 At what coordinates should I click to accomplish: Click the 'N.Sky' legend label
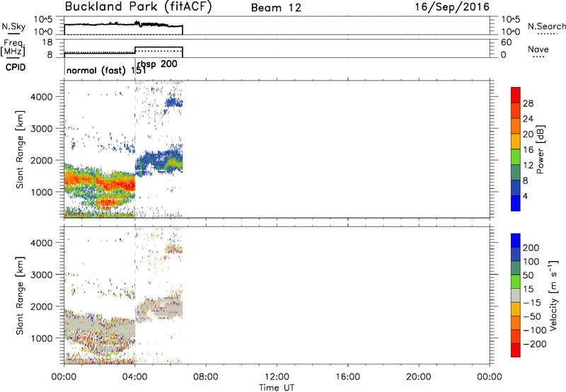point(13,27)
